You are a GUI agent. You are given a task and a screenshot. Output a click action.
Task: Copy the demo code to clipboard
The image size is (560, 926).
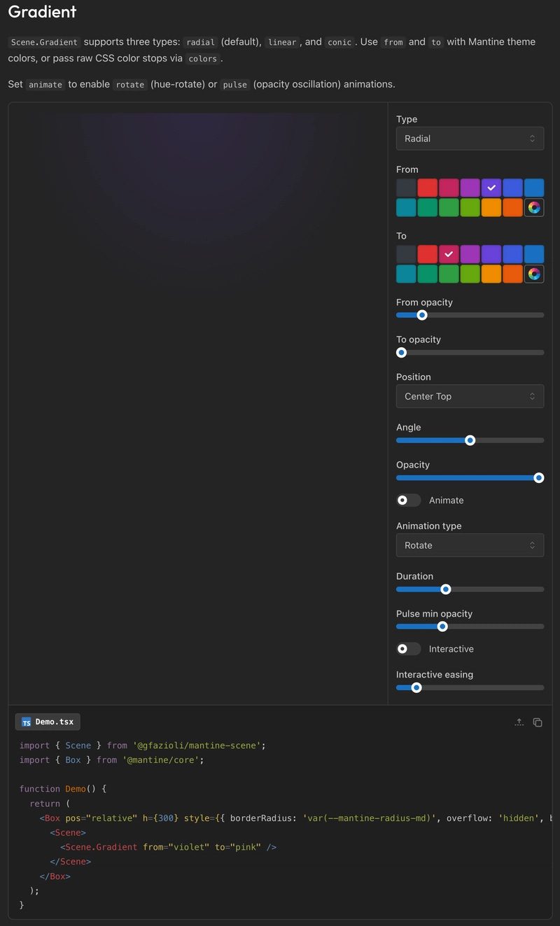[x=537, y=721]
